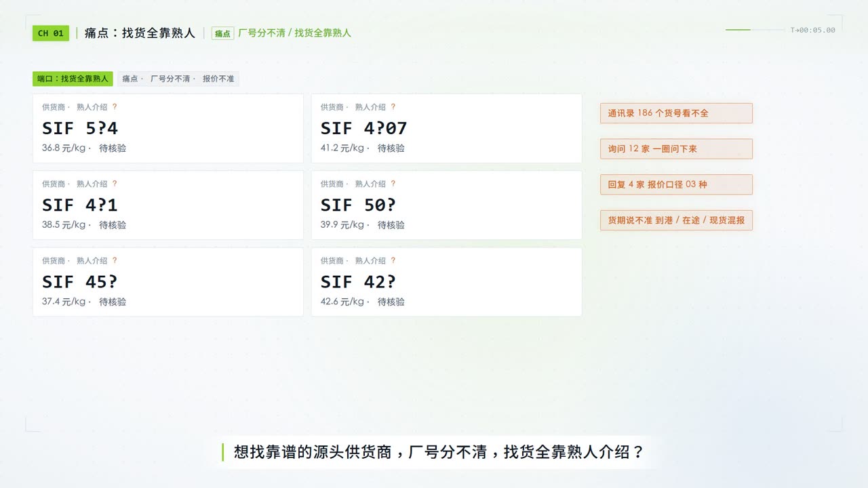The image size is (868, 488).
Task: Click 熟人介绍 on the SIF 42? card
Action: coord(370,260)
